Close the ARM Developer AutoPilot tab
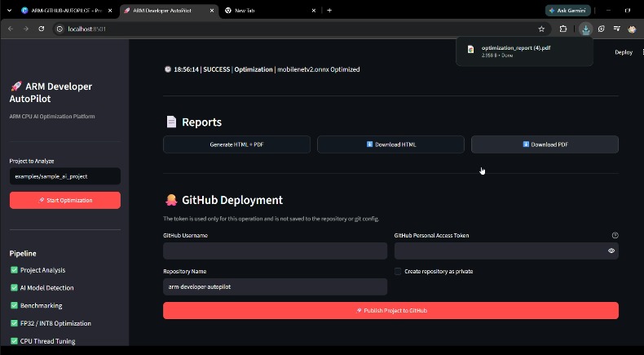Screen dimensions: 644x355 [x=212, y=11]
